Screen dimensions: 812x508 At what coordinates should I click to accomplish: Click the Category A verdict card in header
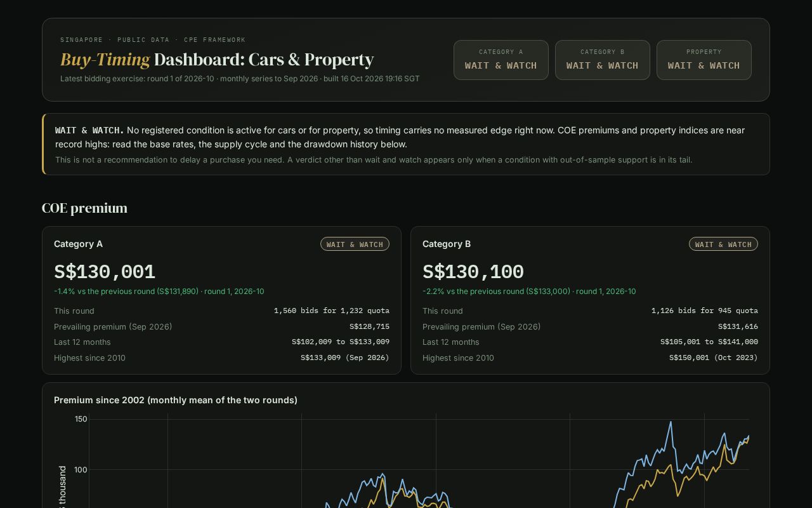(501, 60)
